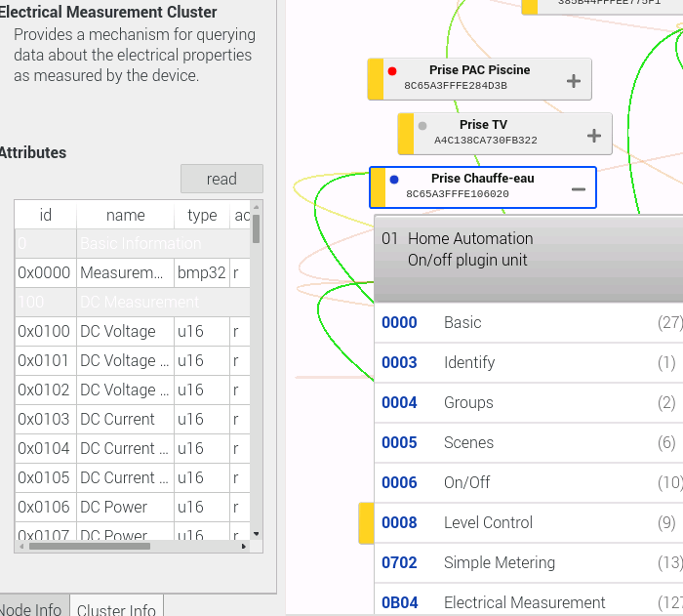The width and height of the screenshot is (683, 616).
Task: Click bmp32 type cell in row 0x0000
Action: coord(202,273)
